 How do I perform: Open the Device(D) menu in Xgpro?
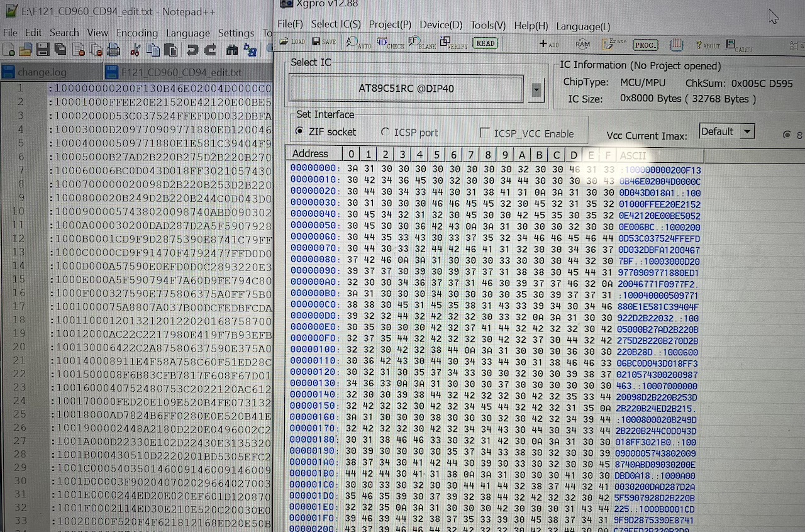pyautogui.click(x=440, y=25)
